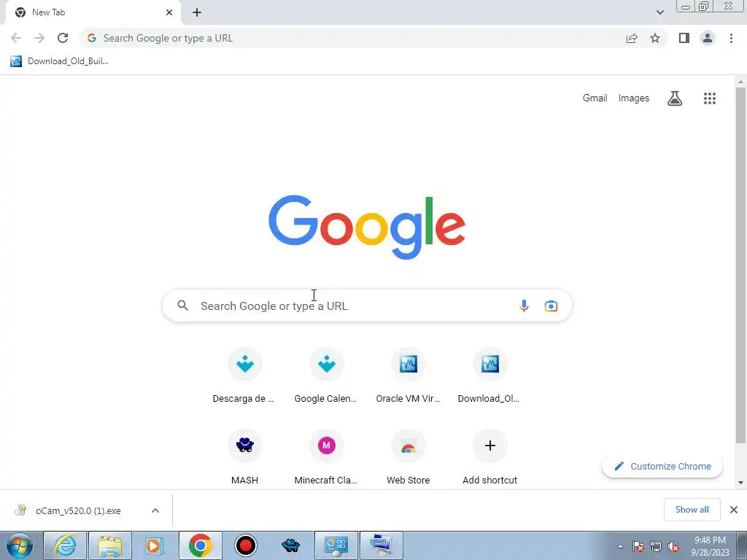This screenshot has height=560, width=747.
Task: Open the MASH shortcut
Action: point(244,457)
